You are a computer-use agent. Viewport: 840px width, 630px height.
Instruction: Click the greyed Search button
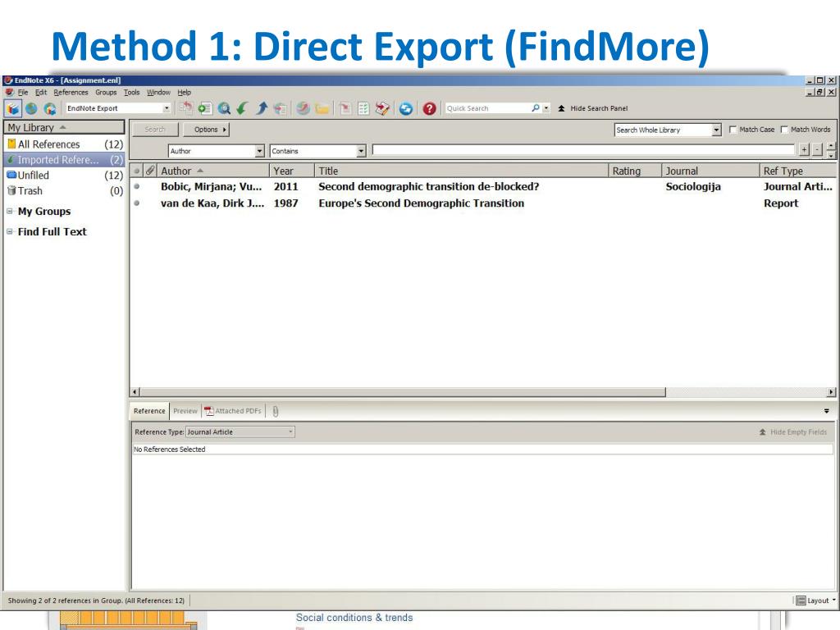pyautogui.click(x=155, y=130)
